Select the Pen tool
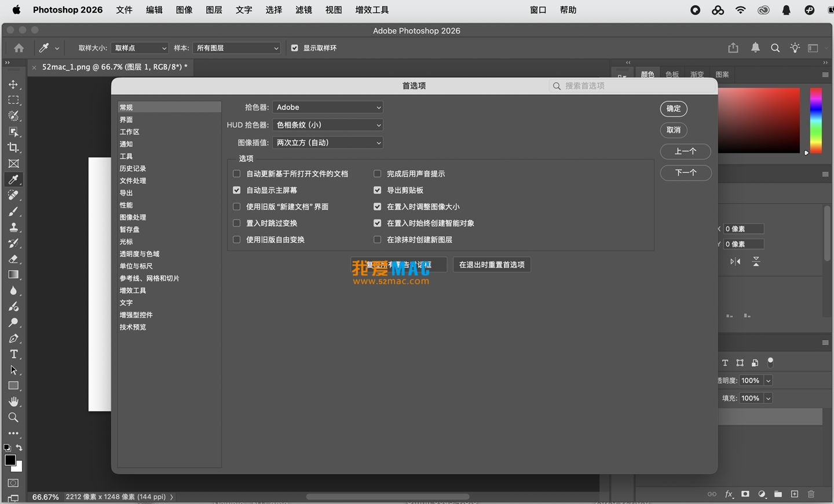834x504 pixels. [14, 339]
